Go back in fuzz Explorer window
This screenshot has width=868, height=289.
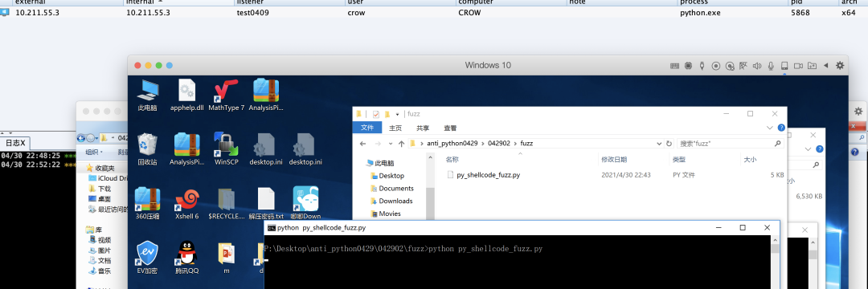(x=362, y=143)
